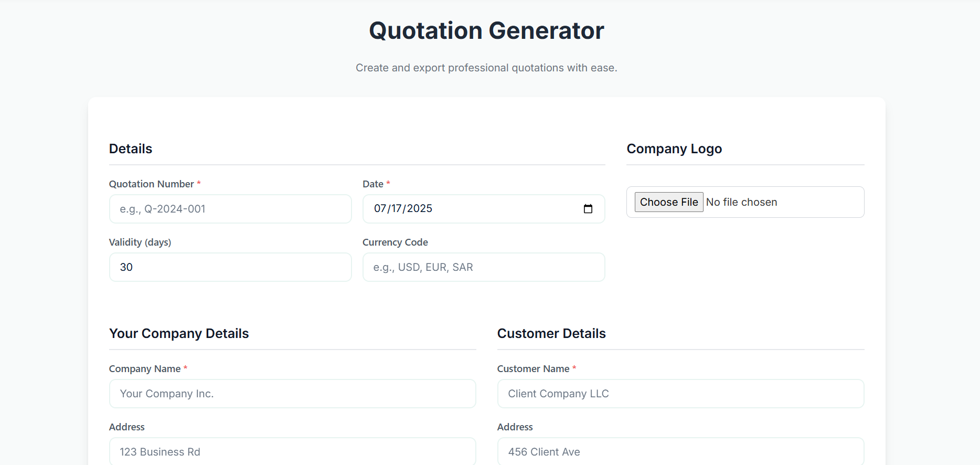Click the Your Company Details heading

click(179, 333)
